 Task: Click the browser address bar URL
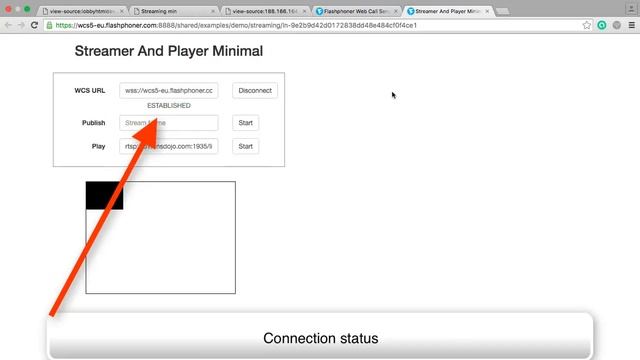[236, 25]
